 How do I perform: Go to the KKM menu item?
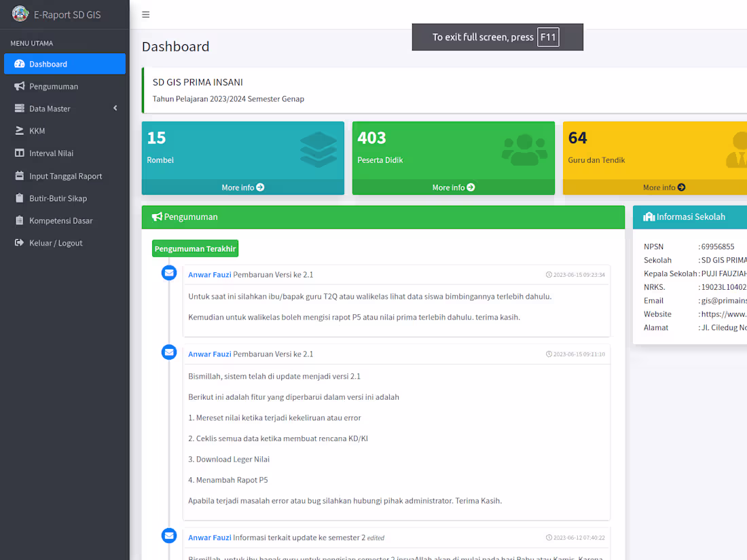[x=65, y=131]
